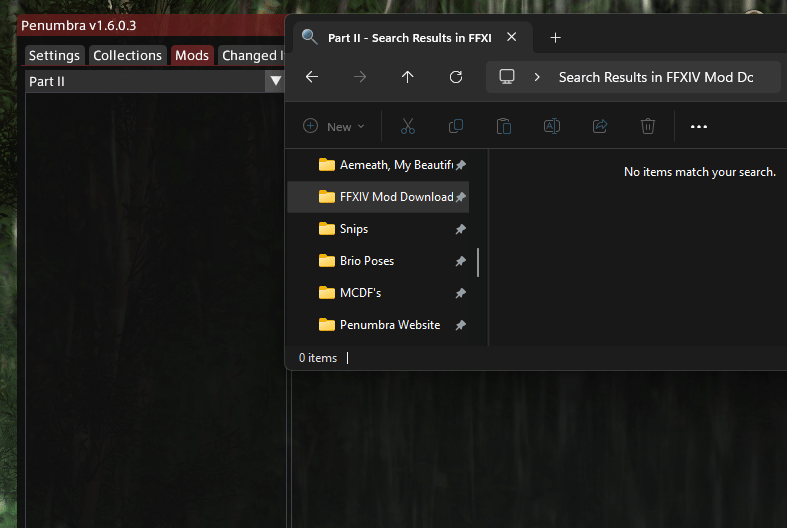Unpin the Snips folder pin icon
The width and height of the screenshot is (787, 528).
tap(460, 229)
